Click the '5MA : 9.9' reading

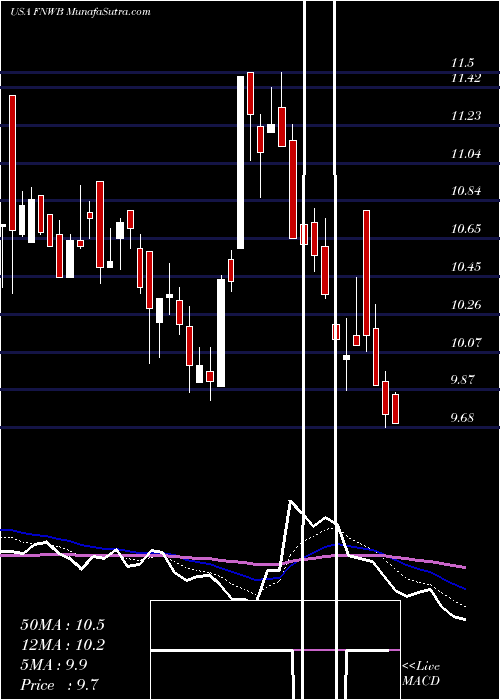54,665
